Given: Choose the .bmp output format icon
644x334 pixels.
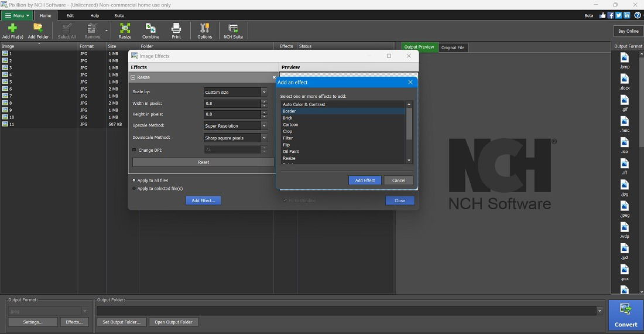Looking at the screenshot, I should pos(624,57).
